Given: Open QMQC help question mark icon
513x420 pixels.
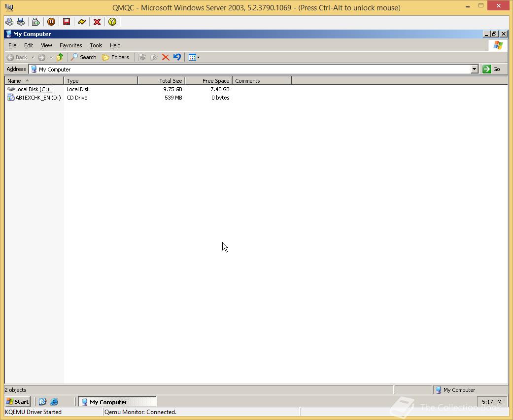Looking at the screenshot, I should pos(112,22).
